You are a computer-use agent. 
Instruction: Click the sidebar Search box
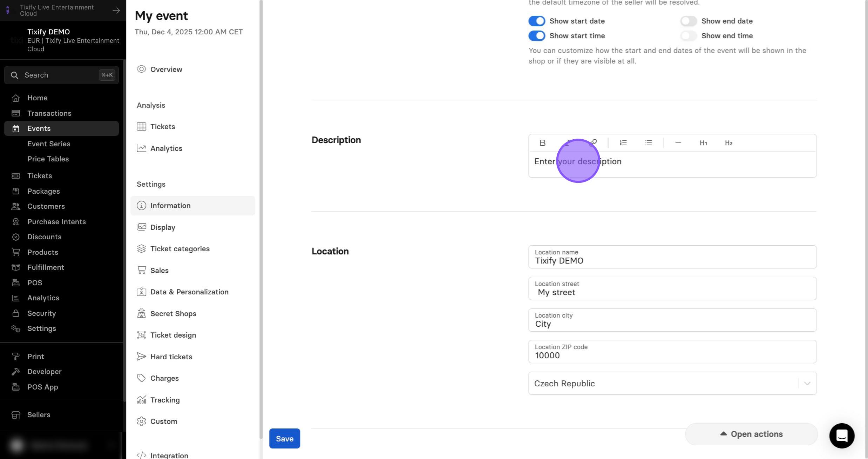click(61, 75)
